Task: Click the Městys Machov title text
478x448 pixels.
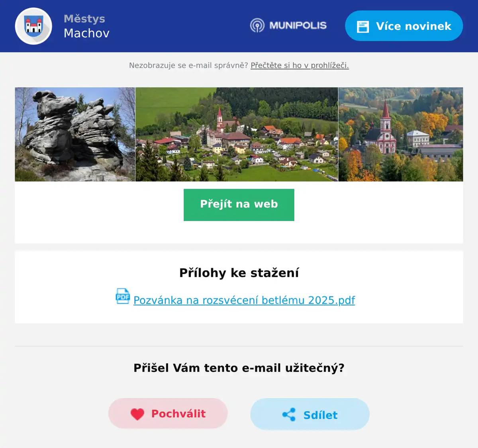Action: click(x=86, y=26)
